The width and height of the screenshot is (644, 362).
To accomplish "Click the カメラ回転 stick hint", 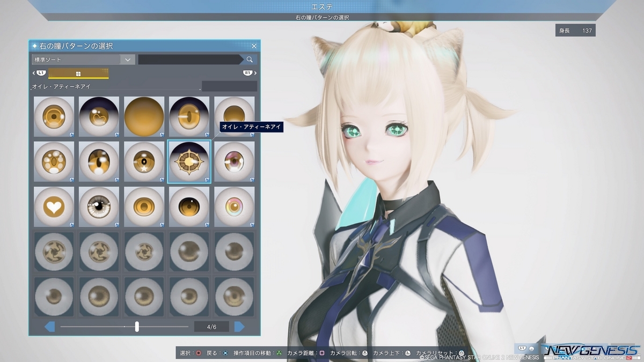I will coord(349,353).
